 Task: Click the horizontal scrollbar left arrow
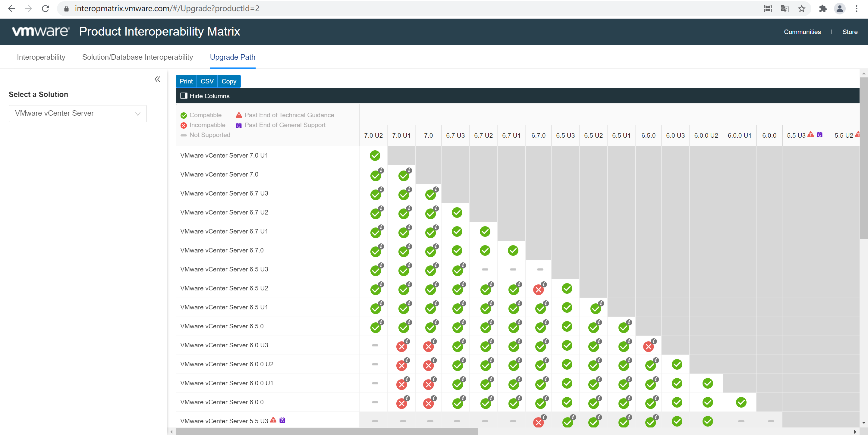tap(171, 432)
